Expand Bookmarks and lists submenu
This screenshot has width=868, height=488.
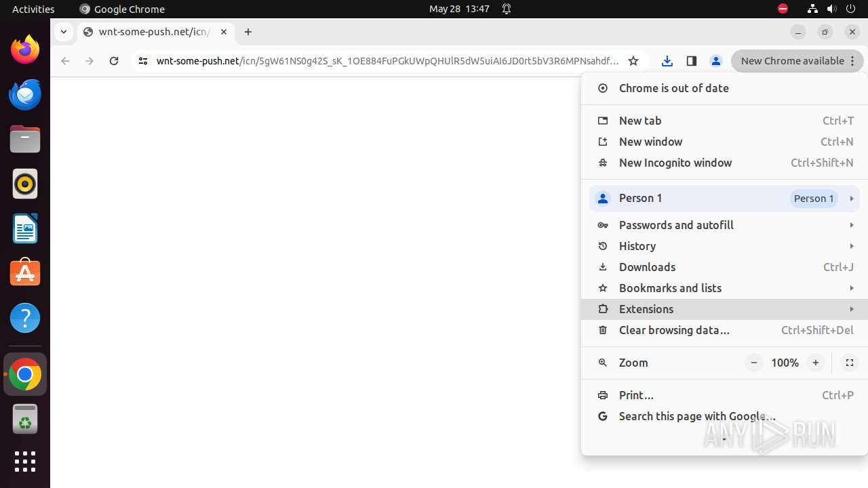click(724, 288)
